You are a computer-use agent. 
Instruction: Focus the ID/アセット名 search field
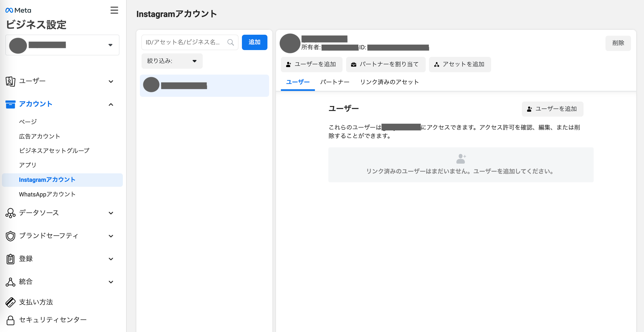pyautogui.click(x=190, y=43)
